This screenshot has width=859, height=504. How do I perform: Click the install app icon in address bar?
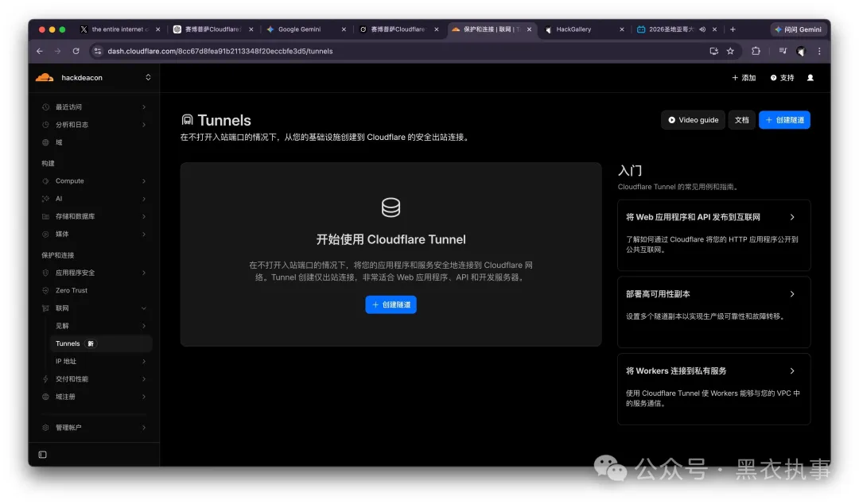713,51
